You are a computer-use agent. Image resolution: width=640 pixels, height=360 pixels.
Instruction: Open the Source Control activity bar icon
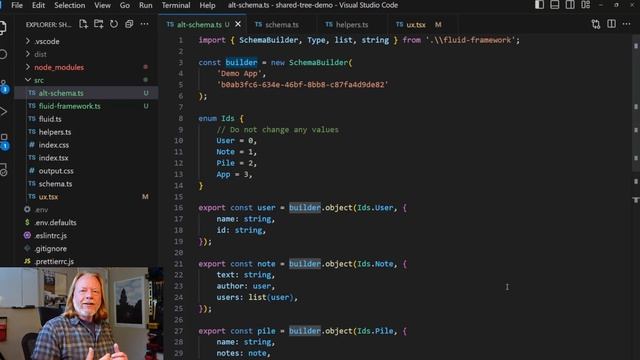tap(4, 86)
